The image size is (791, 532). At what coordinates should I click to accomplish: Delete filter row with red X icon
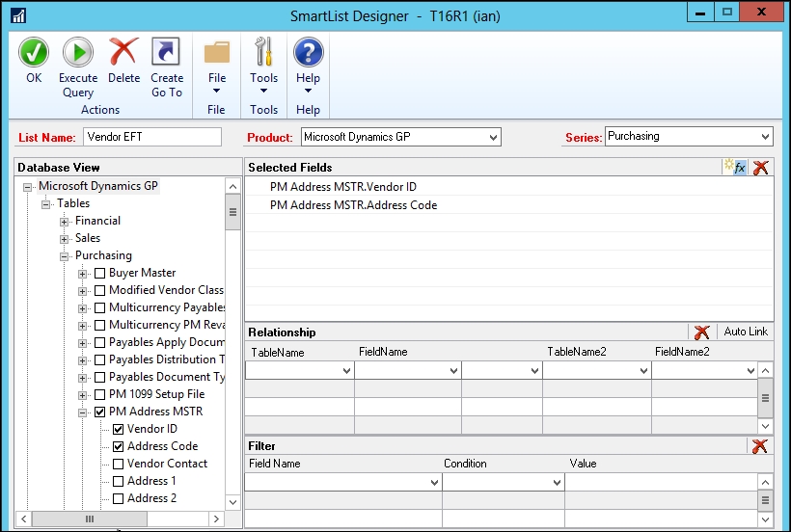760,446
